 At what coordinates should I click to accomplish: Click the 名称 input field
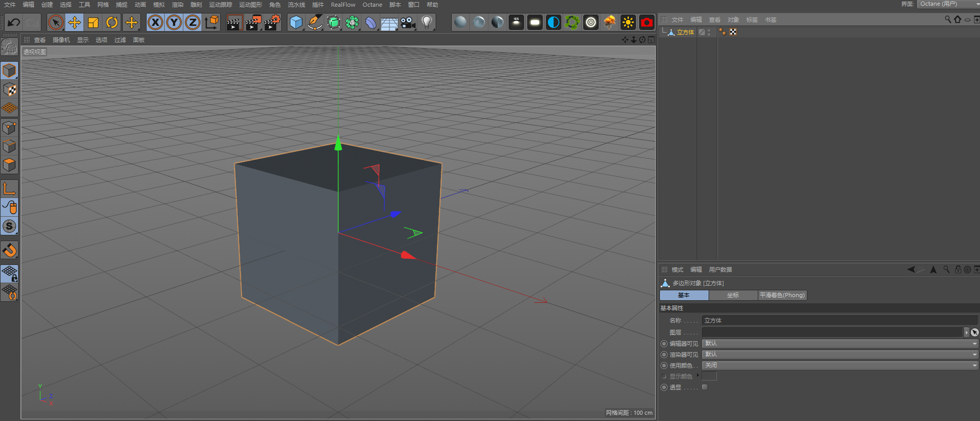pyautogui.click(x=840, y=320)
